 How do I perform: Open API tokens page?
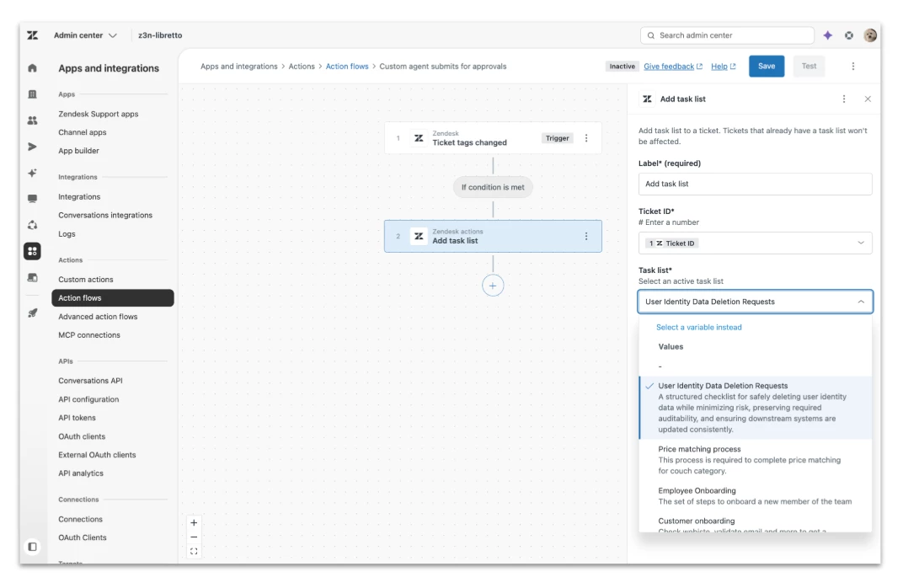tap(77, 418)
